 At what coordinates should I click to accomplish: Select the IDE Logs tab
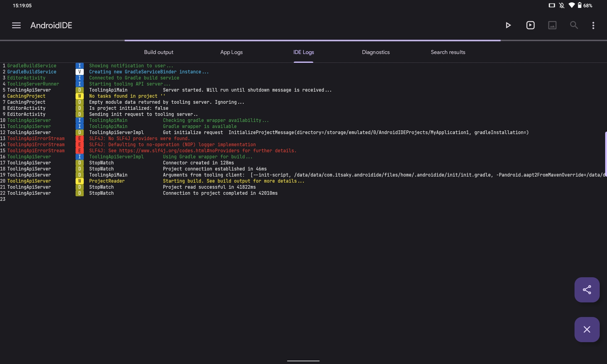[x=303, y=52]
